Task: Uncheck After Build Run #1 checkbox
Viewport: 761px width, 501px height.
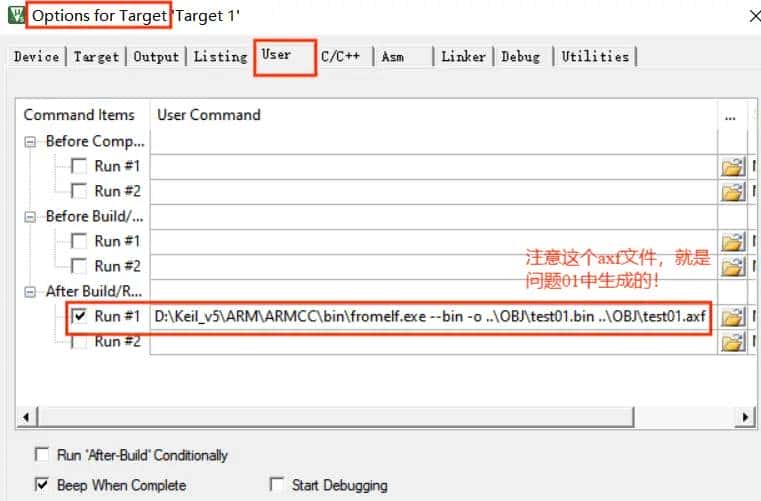Action: (79, 317)
